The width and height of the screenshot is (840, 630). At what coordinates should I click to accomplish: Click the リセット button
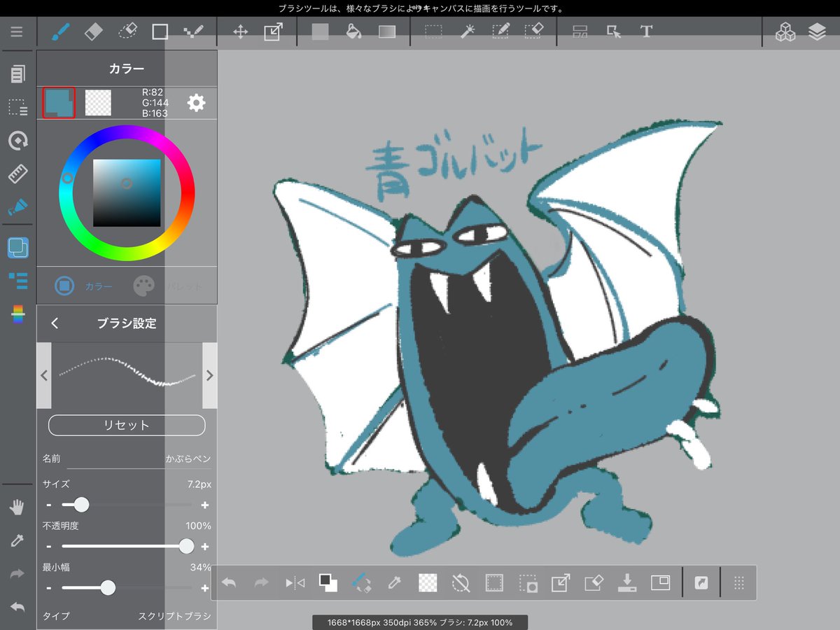(127, 425)
